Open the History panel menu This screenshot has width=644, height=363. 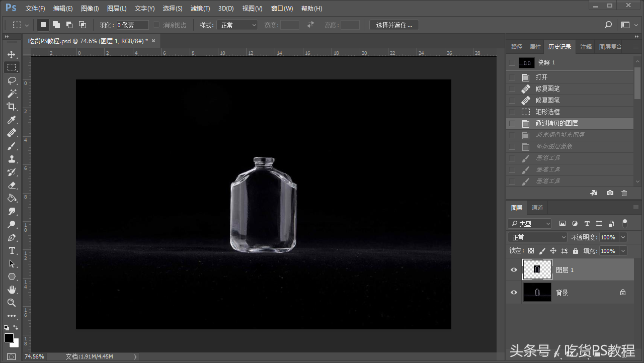click(x=636, y=46)
